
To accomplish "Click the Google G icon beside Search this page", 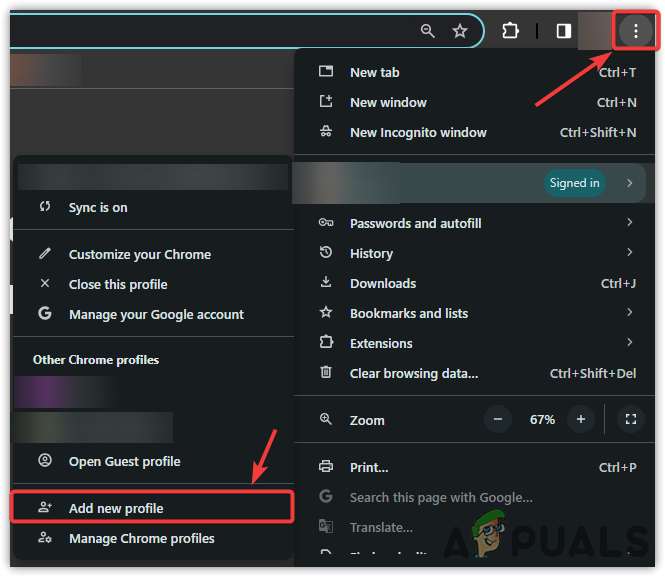I will pyautogui.click(x=326, y=496).
